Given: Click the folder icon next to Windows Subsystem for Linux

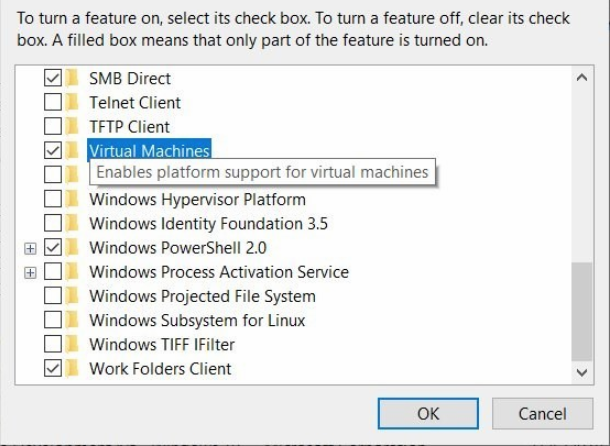Looking at the screenshot, I should pos(72,320).
